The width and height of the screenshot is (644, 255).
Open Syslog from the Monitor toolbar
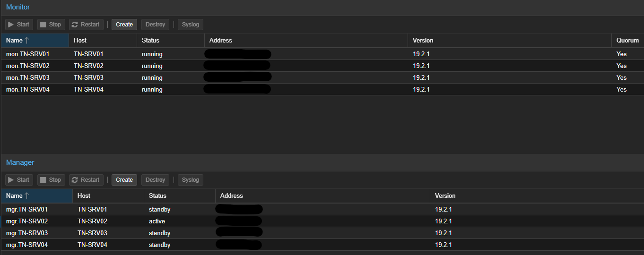191,25
